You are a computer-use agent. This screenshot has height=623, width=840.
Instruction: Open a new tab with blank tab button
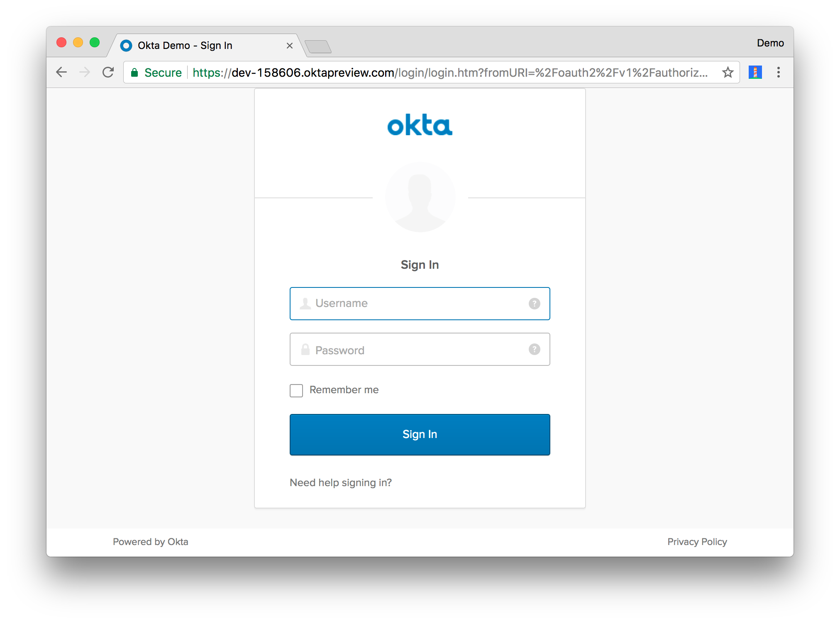point(318,46)
